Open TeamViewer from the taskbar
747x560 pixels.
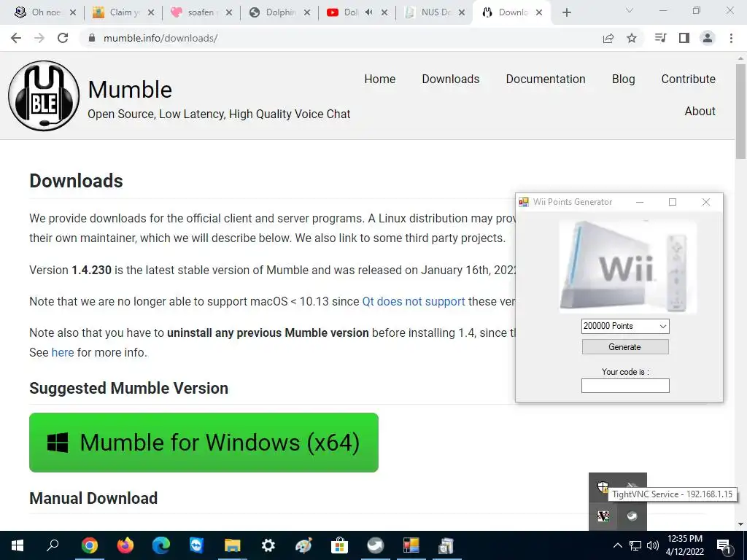pos(196,545)
